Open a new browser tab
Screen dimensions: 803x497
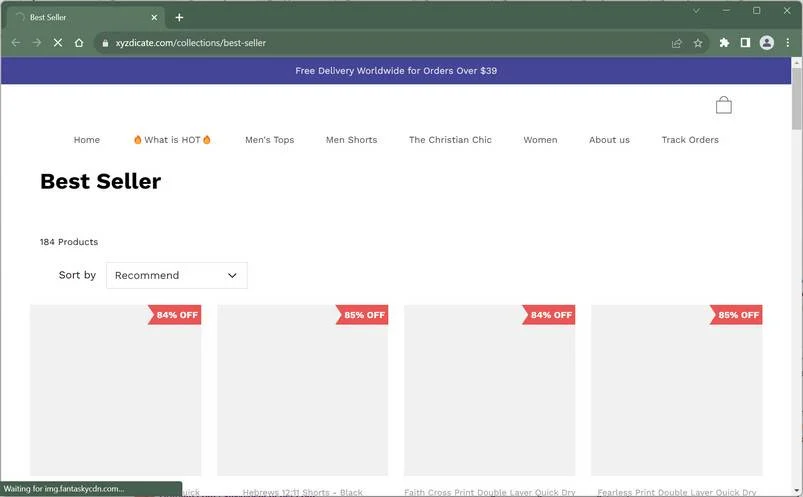tap(179, 17)
